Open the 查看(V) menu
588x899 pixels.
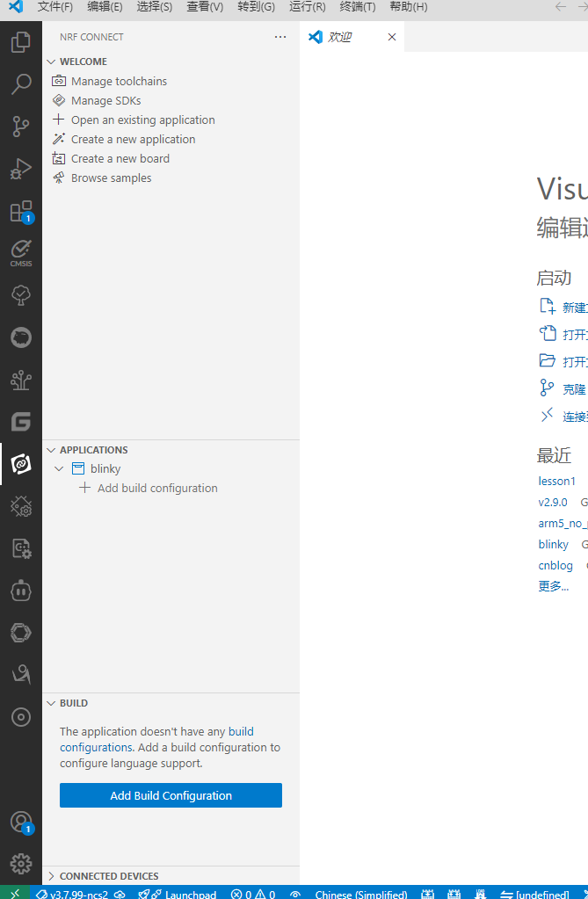coord(205,7)
